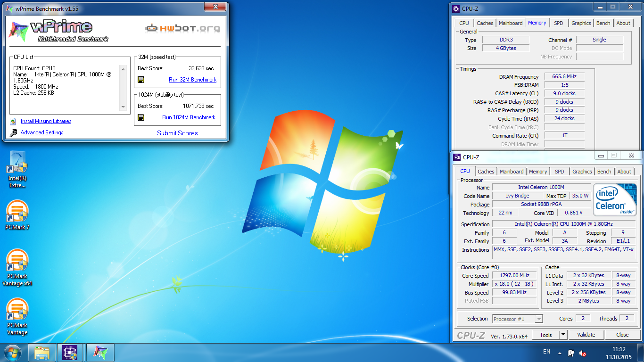Open File Explorer from the taskbar

[x=42, y=353]
